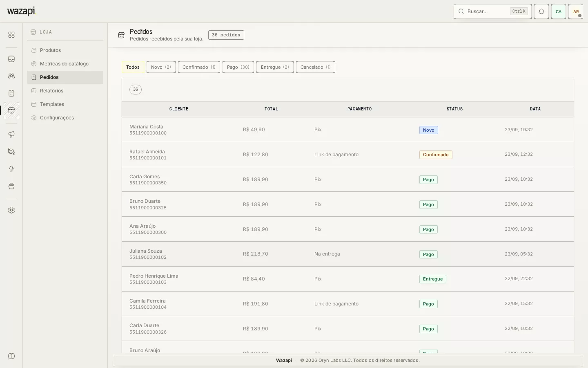
Task: Click the DATA column header
Action: 535,109
